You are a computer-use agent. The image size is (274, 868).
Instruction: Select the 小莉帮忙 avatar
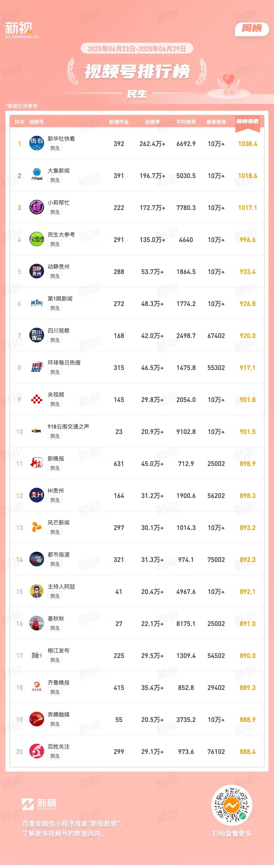36,207
